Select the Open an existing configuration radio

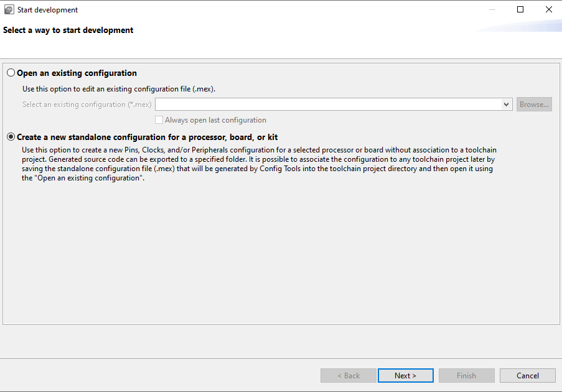(x=11, y=73)
